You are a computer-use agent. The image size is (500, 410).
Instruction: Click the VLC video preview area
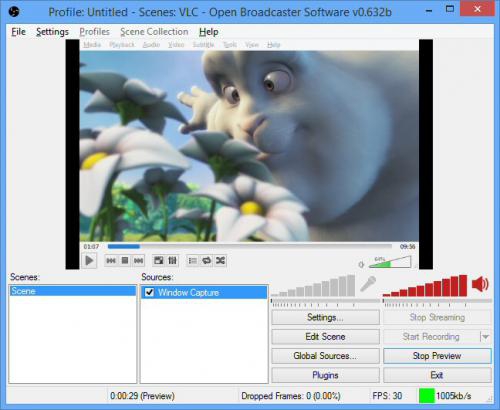249,146
